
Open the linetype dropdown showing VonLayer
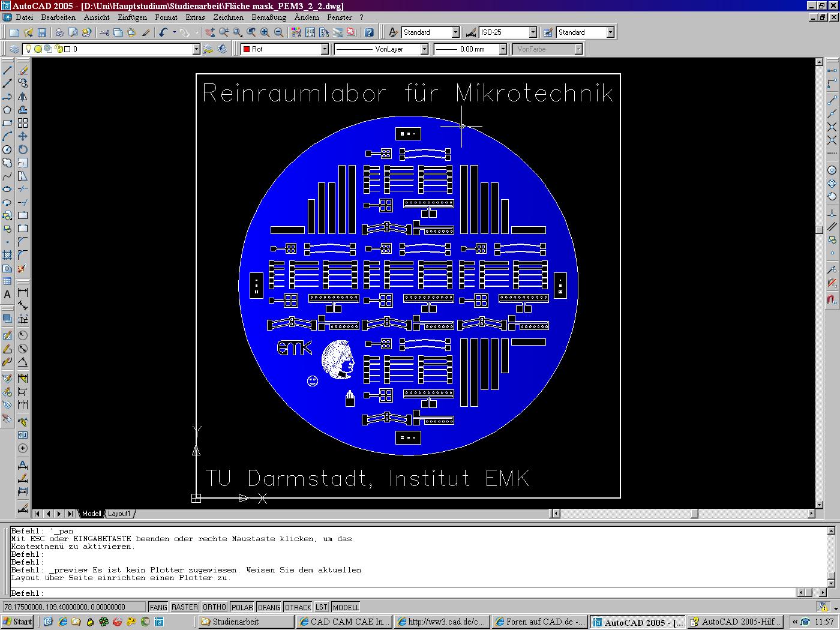point(424,49)
